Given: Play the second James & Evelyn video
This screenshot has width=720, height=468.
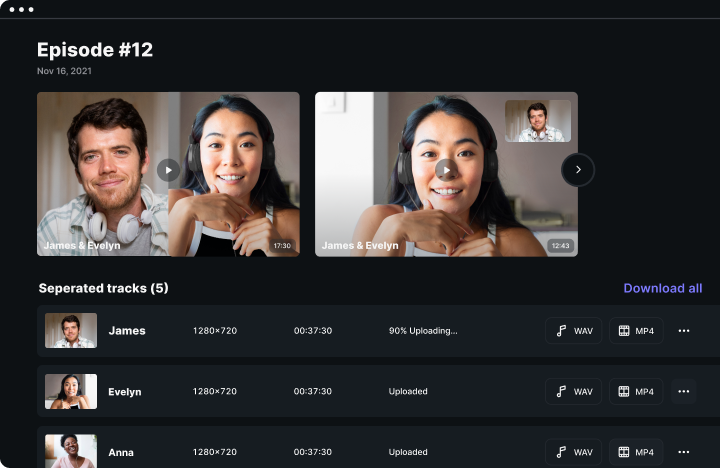Looking at the screenshot, I should pyautogui.click(x=446, y=170).
